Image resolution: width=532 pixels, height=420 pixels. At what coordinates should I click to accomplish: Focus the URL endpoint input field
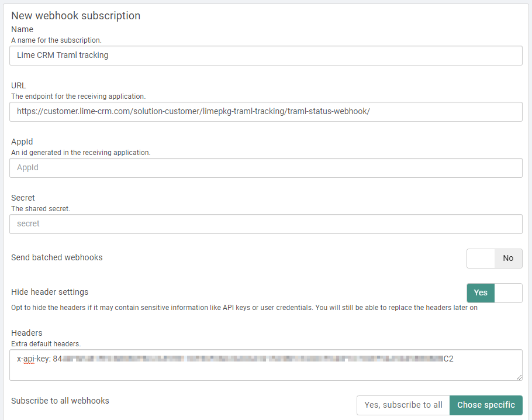point(266,112)
